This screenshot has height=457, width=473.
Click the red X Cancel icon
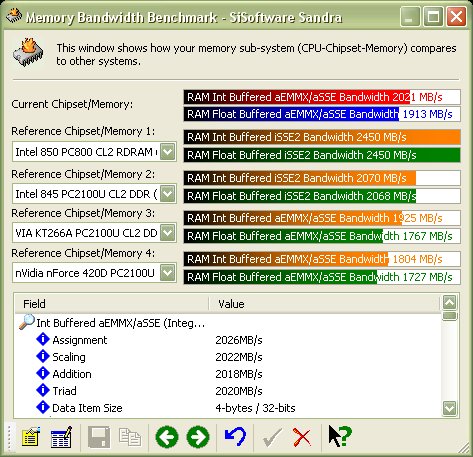(302, 437)
